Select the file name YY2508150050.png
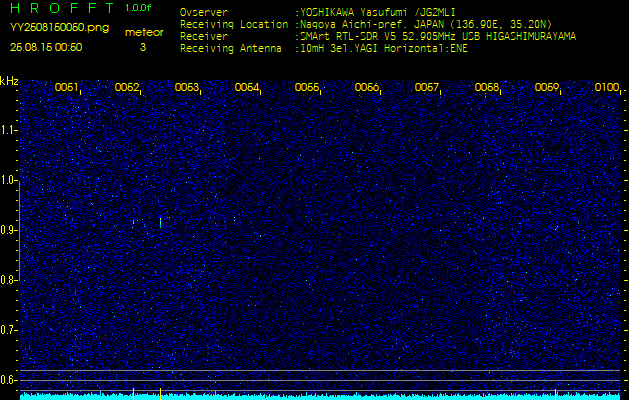This screenshot has width=629, height=400. [x=59, y=28]
